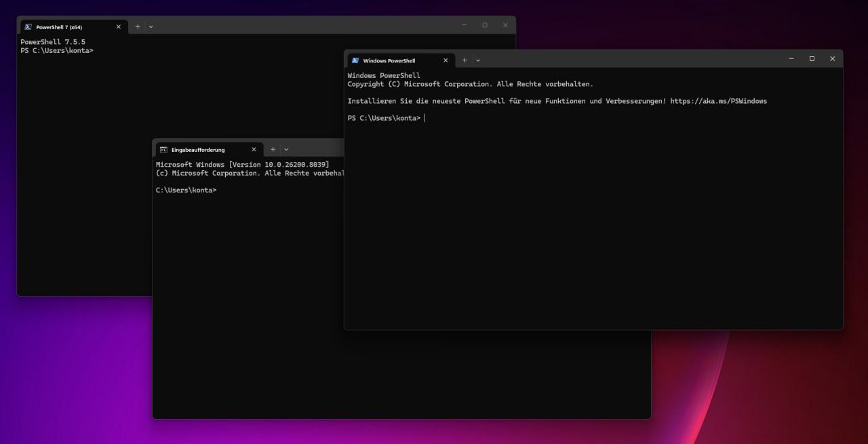868x444 pixels.
Task: Close the Eingabeaufforderung tab
Action: [x=254, y=150]
